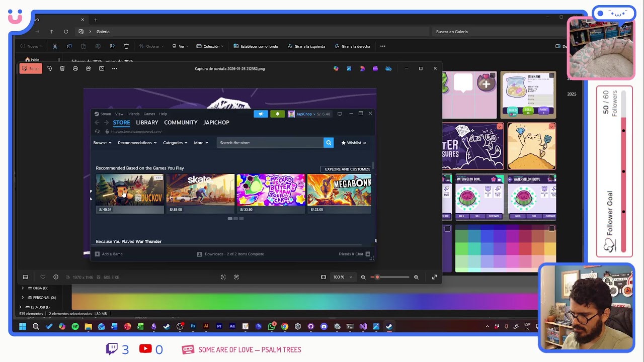Select the color palette thumbnail

(506, 248)
